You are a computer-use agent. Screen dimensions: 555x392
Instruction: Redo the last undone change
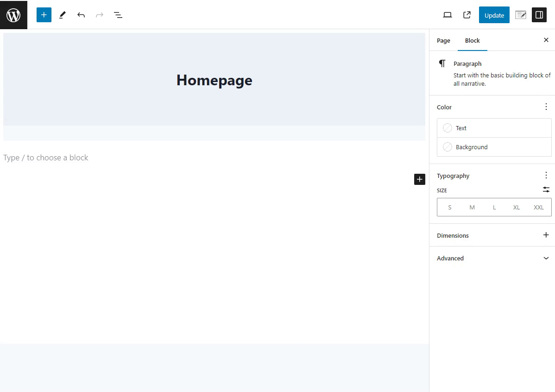tap(100, 15)
